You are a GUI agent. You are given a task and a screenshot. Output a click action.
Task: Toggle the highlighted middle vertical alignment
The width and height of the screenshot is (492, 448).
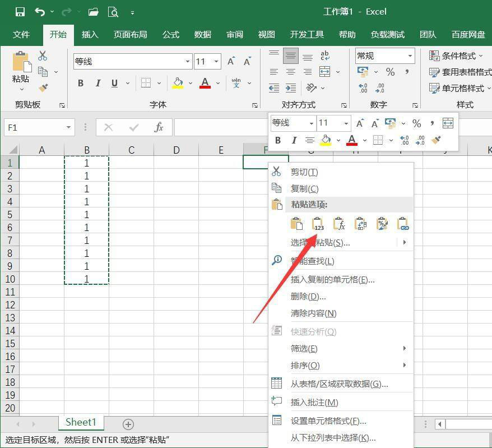point(291,56)
